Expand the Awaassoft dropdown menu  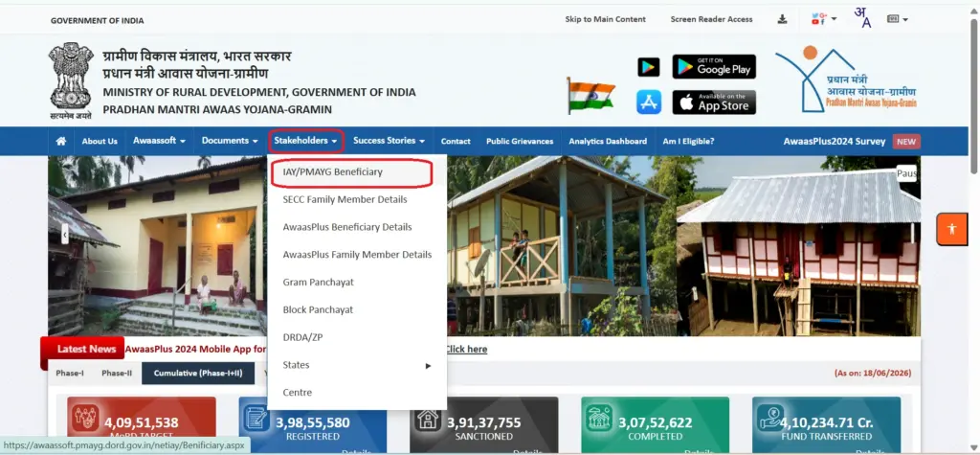159,142
